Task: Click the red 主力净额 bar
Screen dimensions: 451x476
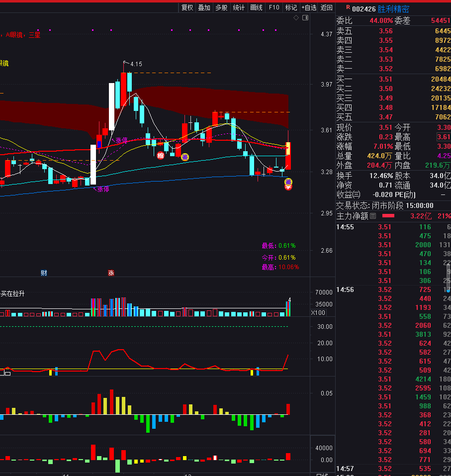Action: (388, 216)
